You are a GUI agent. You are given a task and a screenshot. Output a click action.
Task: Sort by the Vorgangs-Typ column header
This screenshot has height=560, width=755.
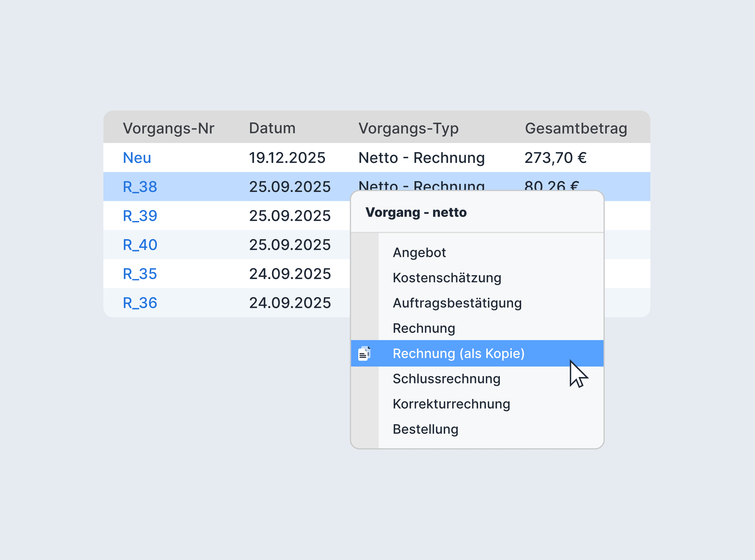[x=408, y=129]
